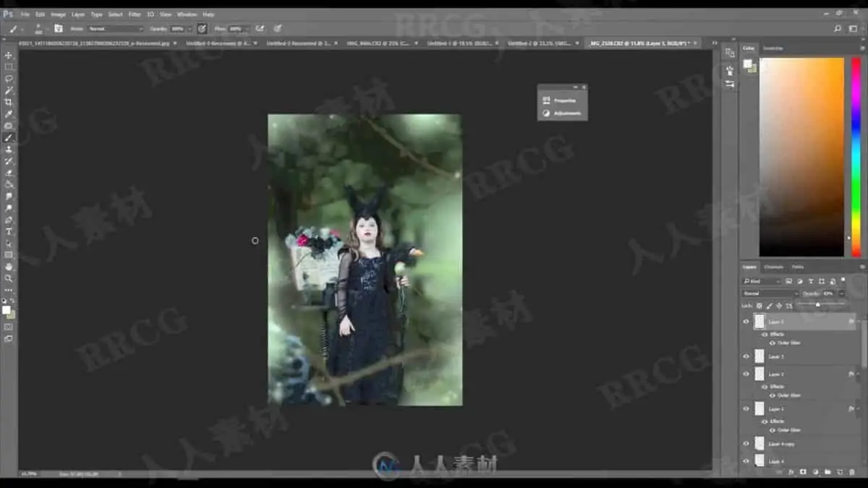Screen dimensions: 868x488
Task: Toggle pressure for size button
Action: (x=277, y=29)
